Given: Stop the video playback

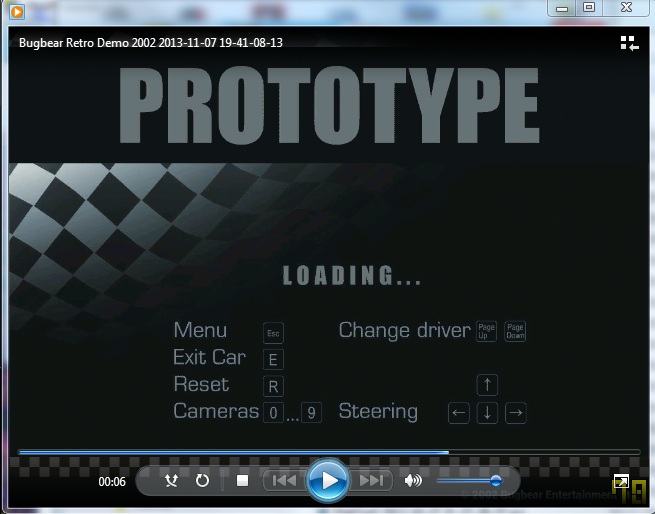Looking at the screenshot, I should click(242, 481).
